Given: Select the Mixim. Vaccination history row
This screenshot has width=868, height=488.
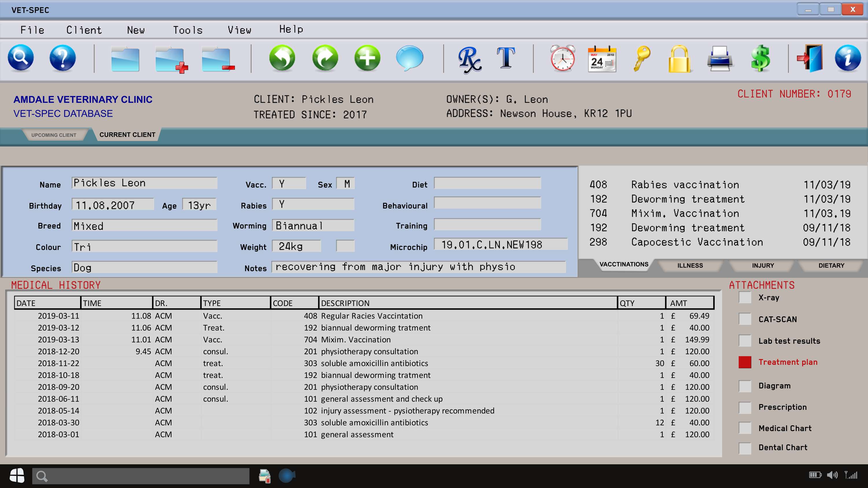Looking at the screenshot, I should coord(364,339).
